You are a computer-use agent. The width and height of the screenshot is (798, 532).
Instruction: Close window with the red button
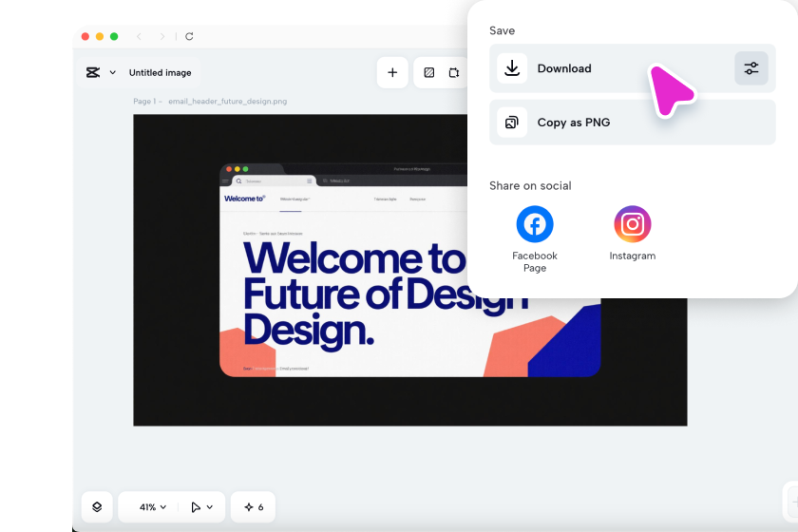85,36
